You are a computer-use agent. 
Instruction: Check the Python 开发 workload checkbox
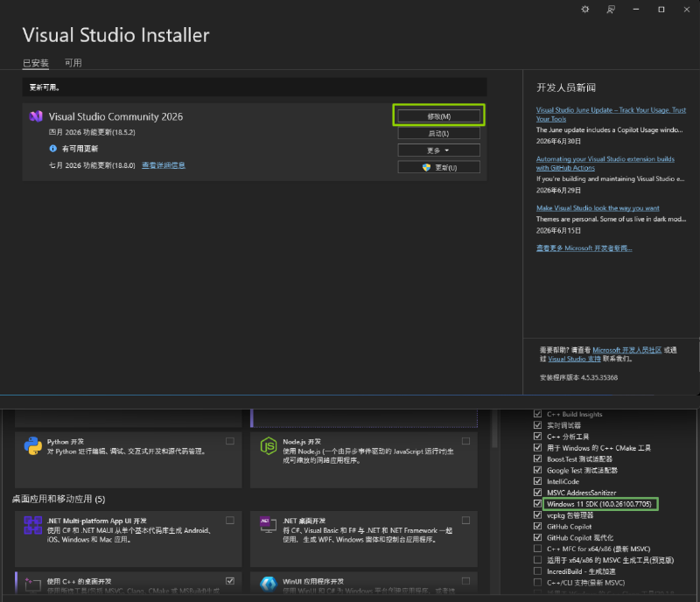tap(230, 441)
